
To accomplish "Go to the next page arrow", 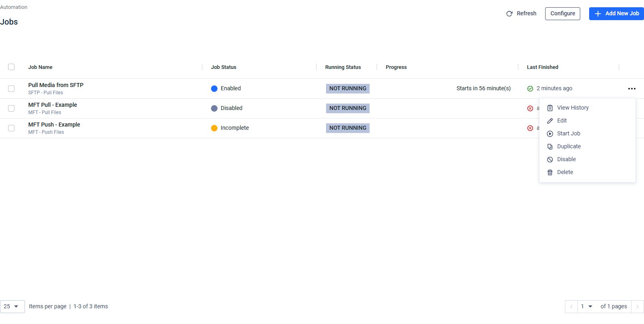I will [638, 307].
